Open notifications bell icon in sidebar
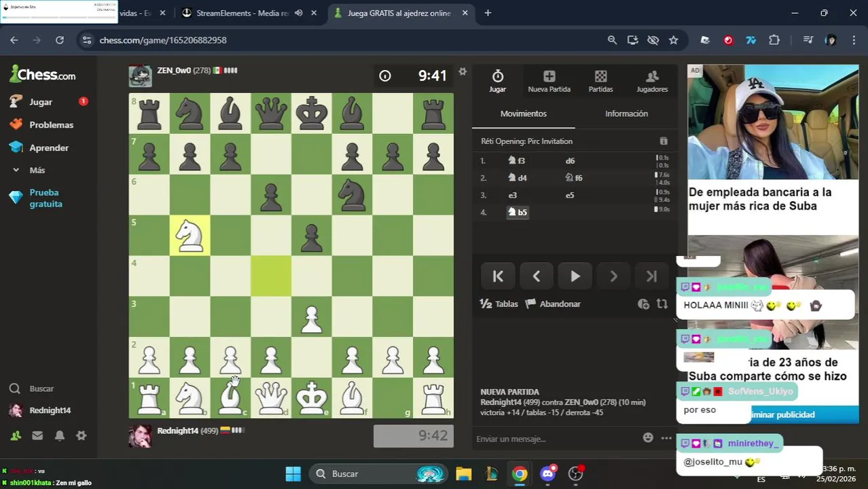The width and height of the screenshot is (868, 489). 60,436
